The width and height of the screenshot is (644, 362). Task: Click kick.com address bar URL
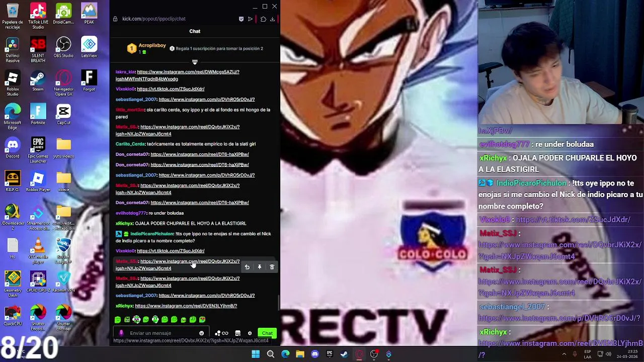[154, 19]
